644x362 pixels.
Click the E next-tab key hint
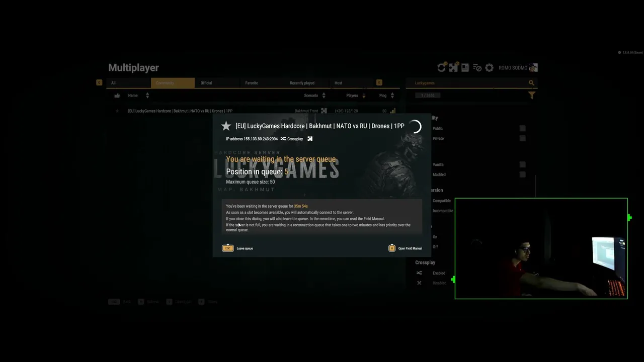(x=379, y=82)
